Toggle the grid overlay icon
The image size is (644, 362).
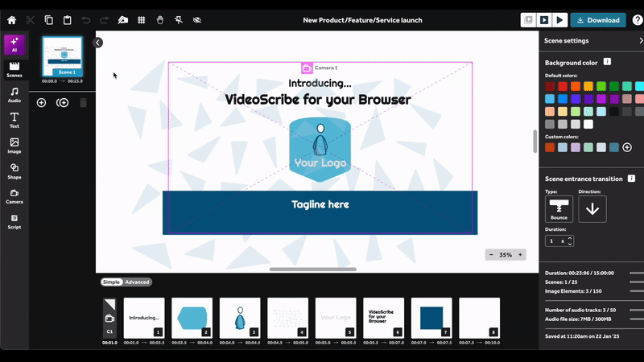click(142, 20)
